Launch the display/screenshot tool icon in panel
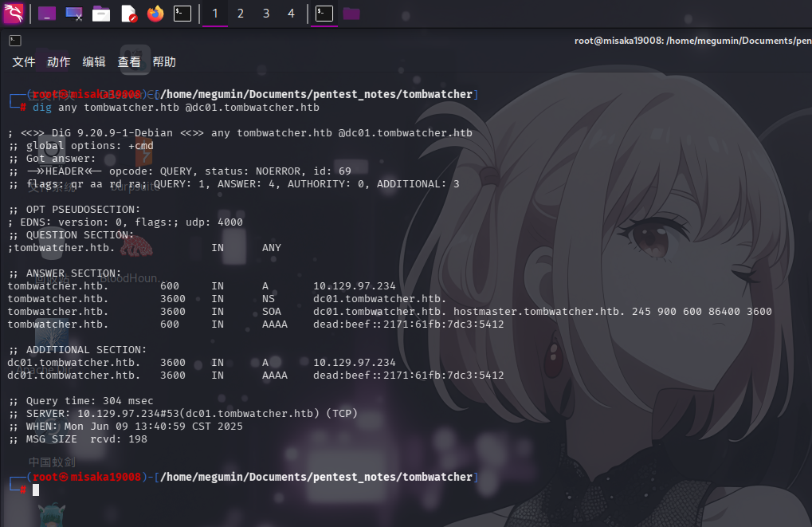 [74, 14]
